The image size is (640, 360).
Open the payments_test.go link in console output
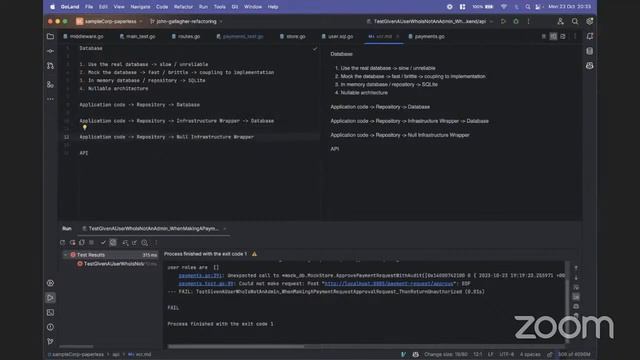pos(206,283)
